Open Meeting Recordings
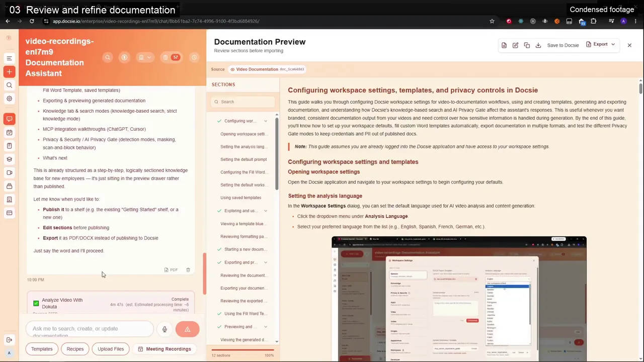Viewport: 644px width, 362px height. (165, 349)
